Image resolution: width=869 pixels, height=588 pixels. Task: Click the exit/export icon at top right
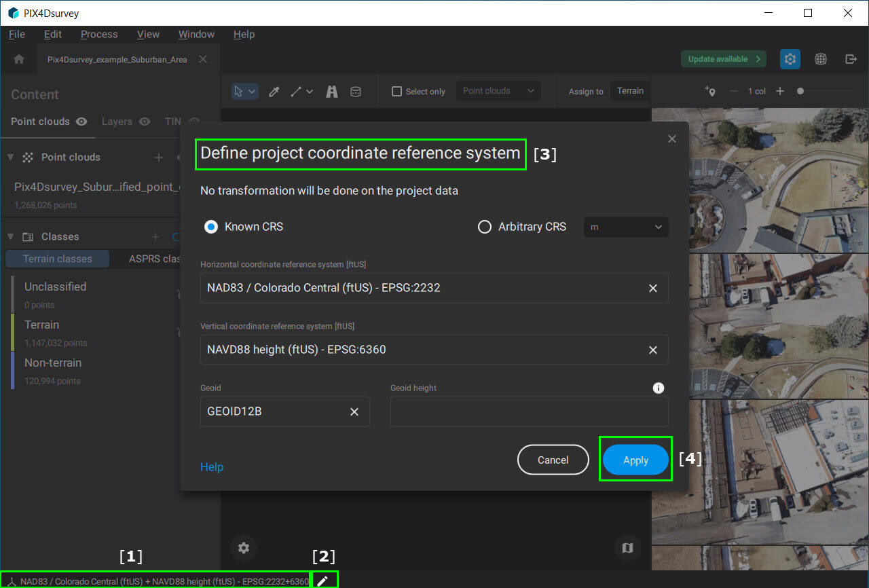click(x=851, y=59)
